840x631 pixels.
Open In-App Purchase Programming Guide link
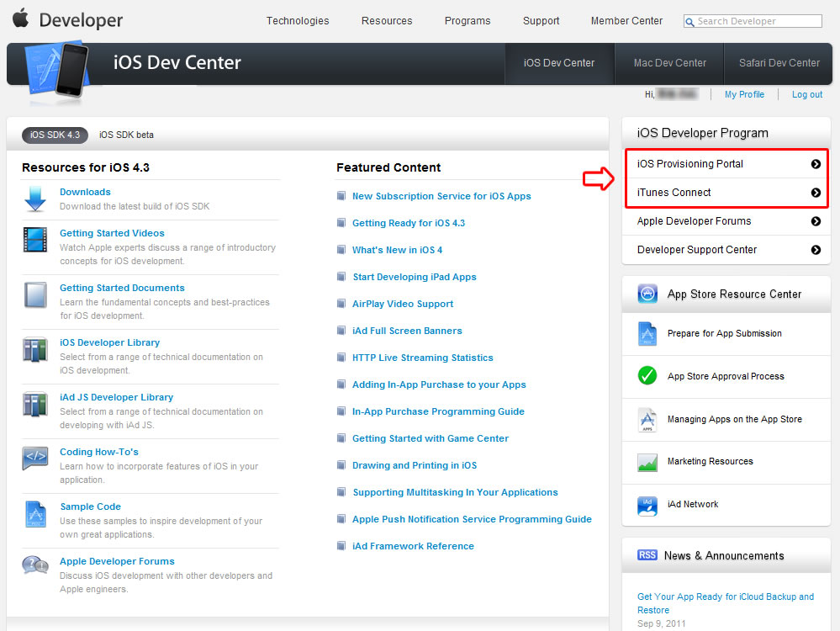pyautogui.click(x=438, y=411)
